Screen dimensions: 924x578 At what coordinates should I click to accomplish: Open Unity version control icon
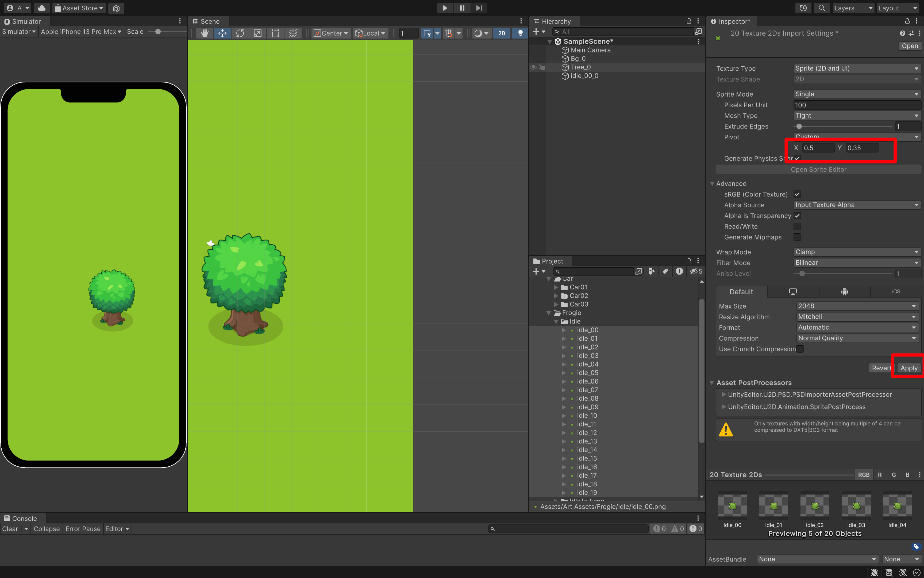point(117,8)
